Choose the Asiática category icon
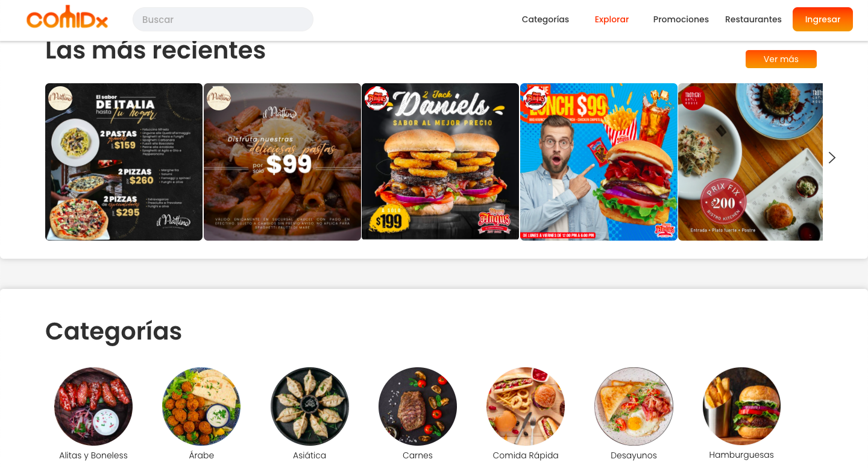The height and width of the screenshot is (468, 868). [310, 406]
